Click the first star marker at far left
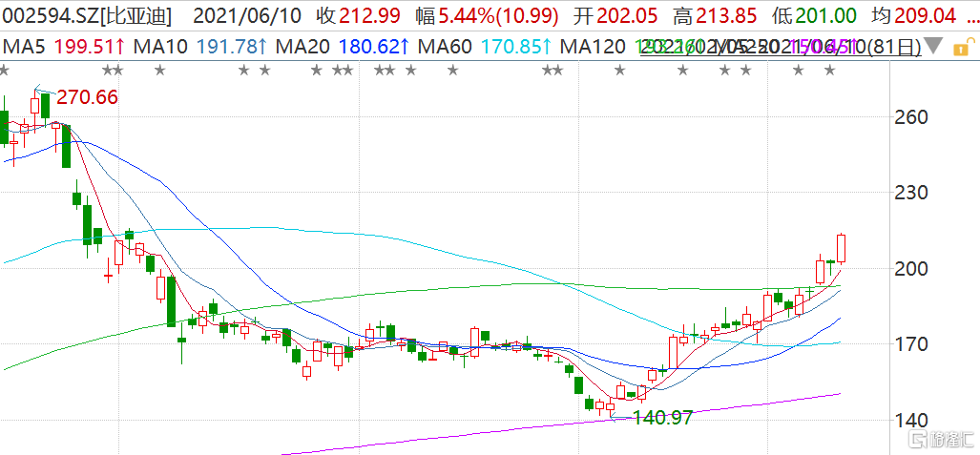This screenshot has width=980, height=455. (4, 70)
